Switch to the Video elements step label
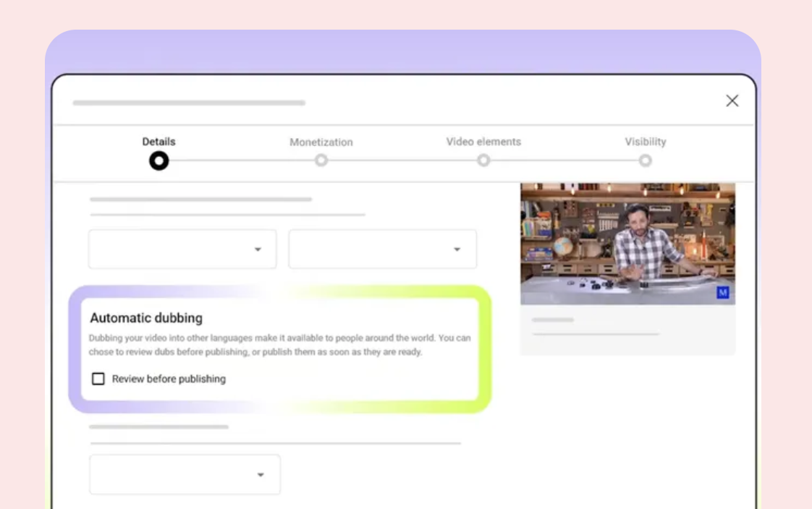The image size is (812, 509). point(483,142)
